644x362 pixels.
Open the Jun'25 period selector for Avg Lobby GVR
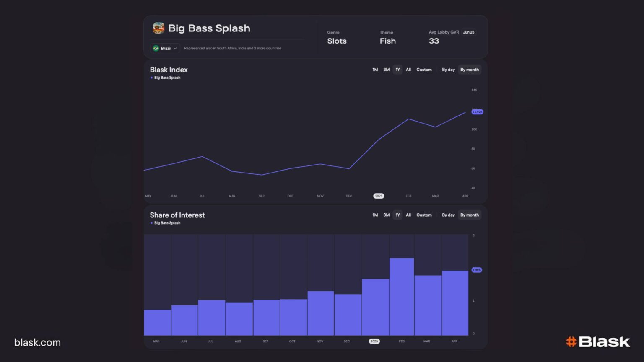469,32
